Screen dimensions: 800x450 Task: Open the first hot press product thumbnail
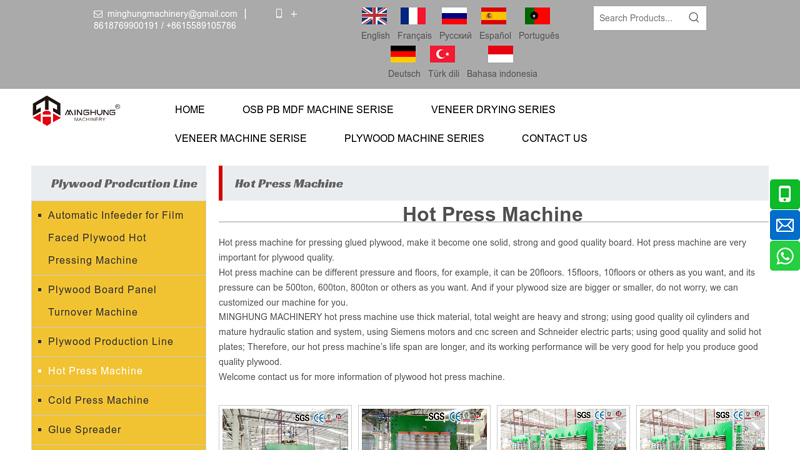tap(285, 428)
